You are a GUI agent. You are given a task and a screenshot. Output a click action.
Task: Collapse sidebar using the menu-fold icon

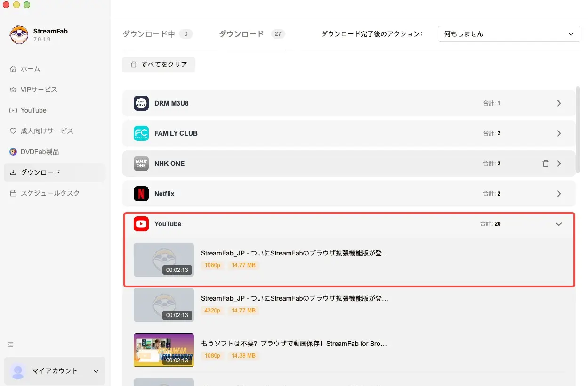click(x=11, y=345)
